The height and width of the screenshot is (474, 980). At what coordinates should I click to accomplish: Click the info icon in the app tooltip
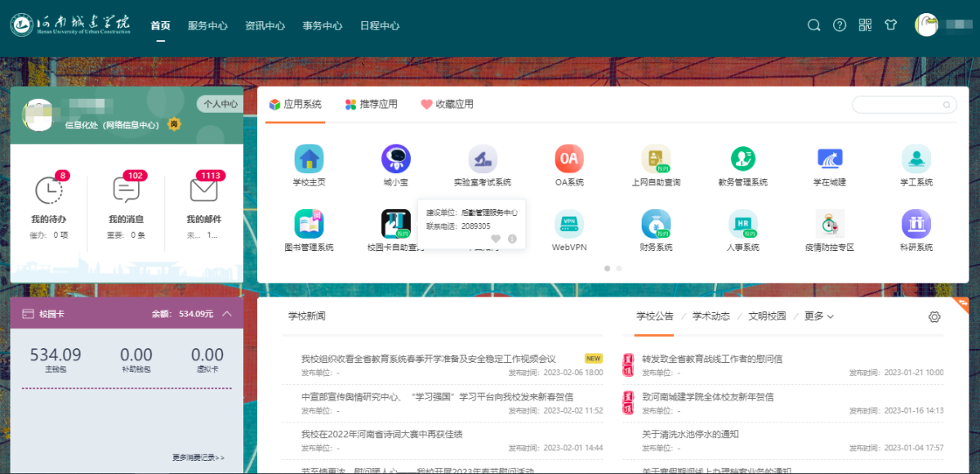[512, 239]
